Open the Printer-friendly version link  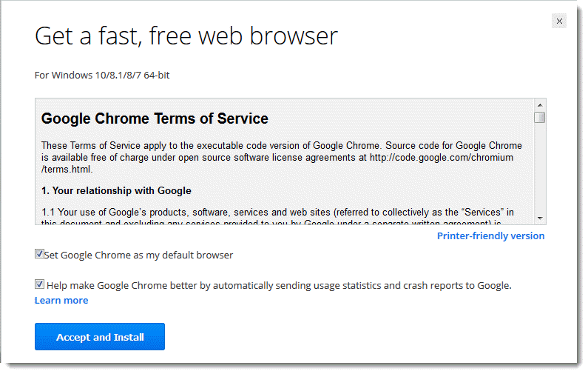pos(490,236)
